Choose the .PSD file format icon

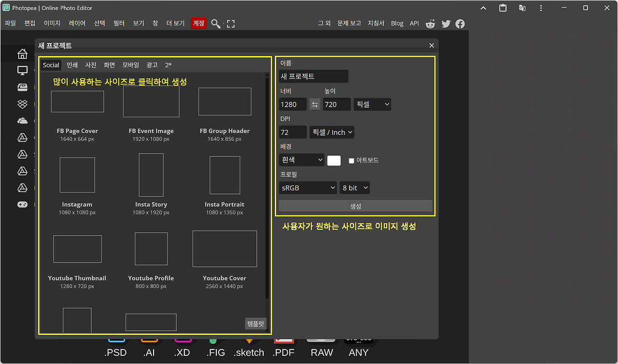coord(116,349)
